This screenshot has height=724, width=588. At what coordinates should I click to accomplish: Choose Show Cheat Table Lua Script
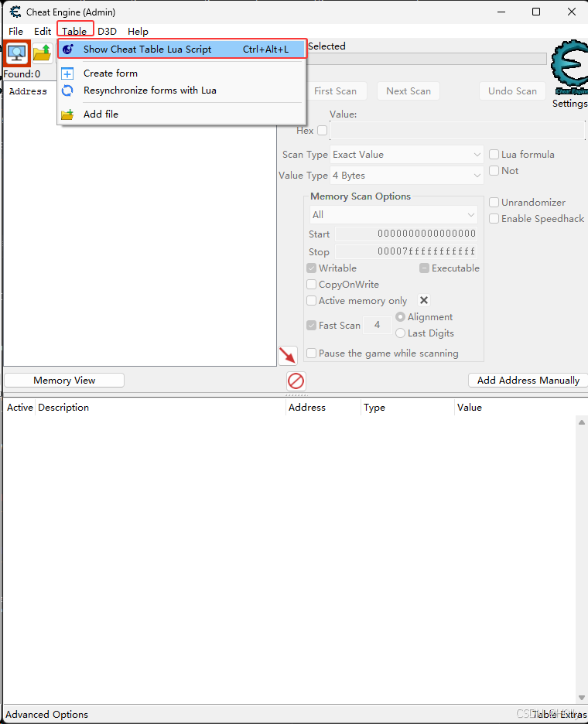tap(183, 49)
